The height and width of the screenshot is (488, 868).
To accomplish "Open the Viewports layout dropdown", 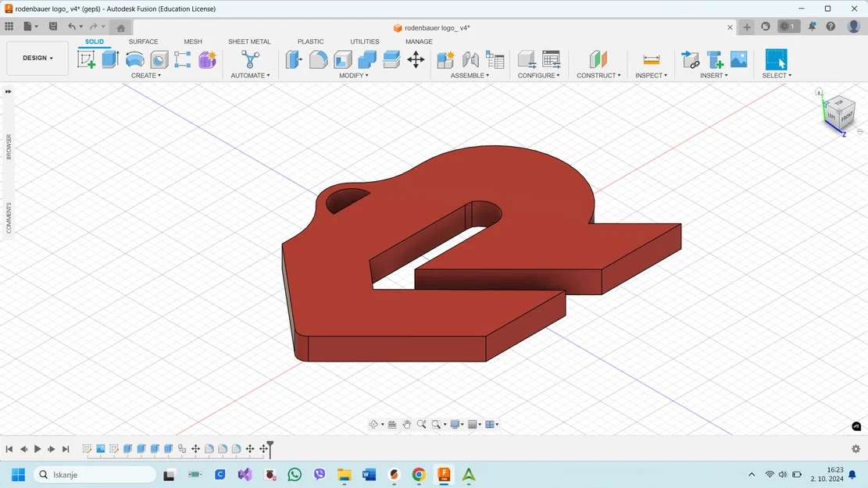I will point(492,425).
